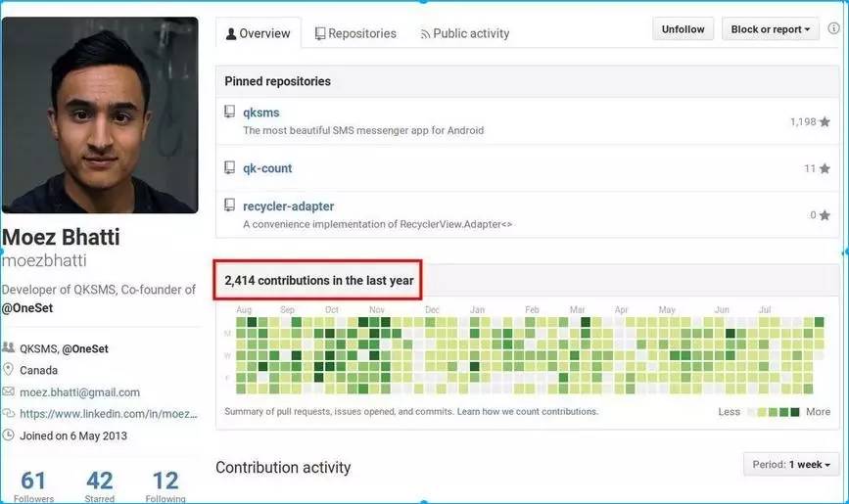Click the organization people icon near QKSMS
This screenshot has width=849, height=504.
click(8, 347)
